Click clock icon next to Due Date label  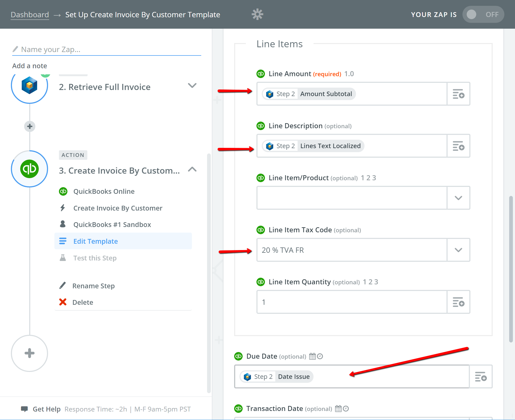click(320, 356)
